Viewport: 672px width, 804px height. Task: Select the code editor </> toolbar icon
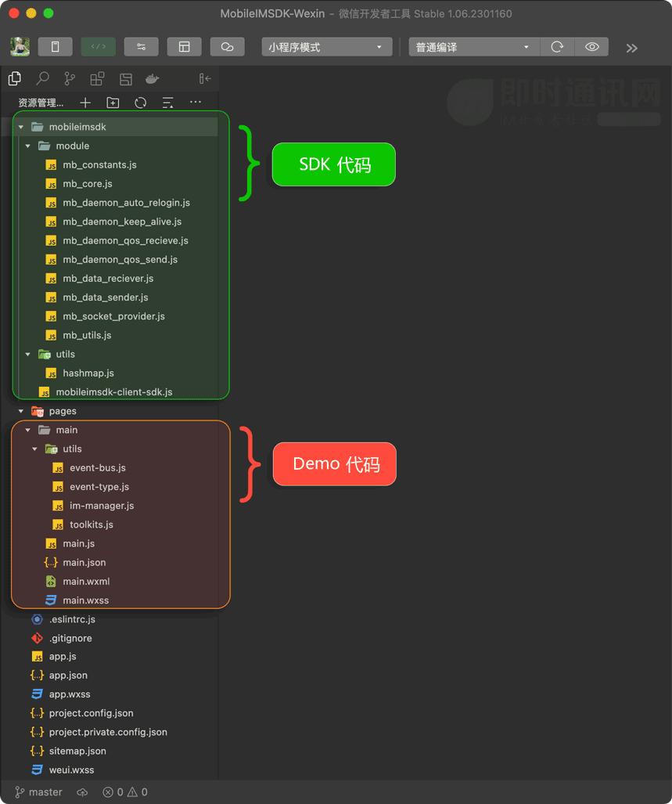pyautogui.click(x=98, y=47)
